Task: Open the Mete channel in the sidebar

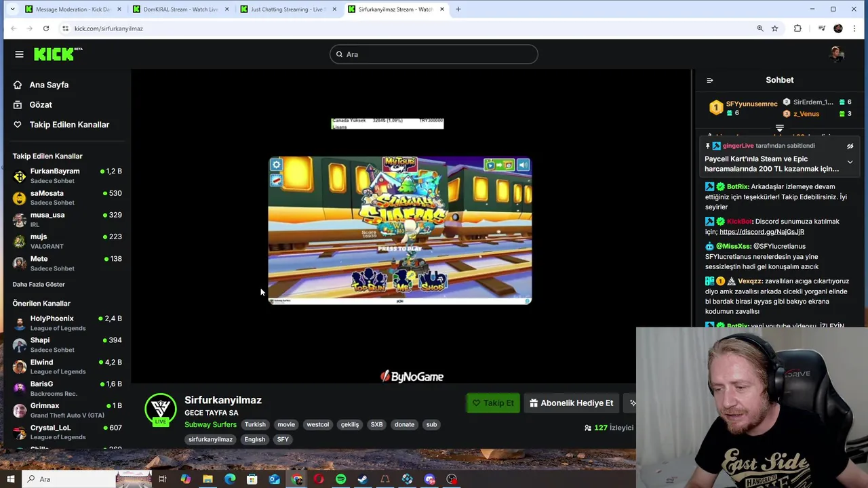Action: [66, 263]
